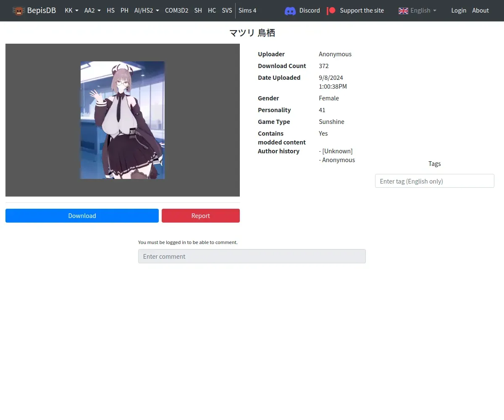Click the Anonymous uploader name
This screenshot has height=420, width=504.
pos(335,54)
